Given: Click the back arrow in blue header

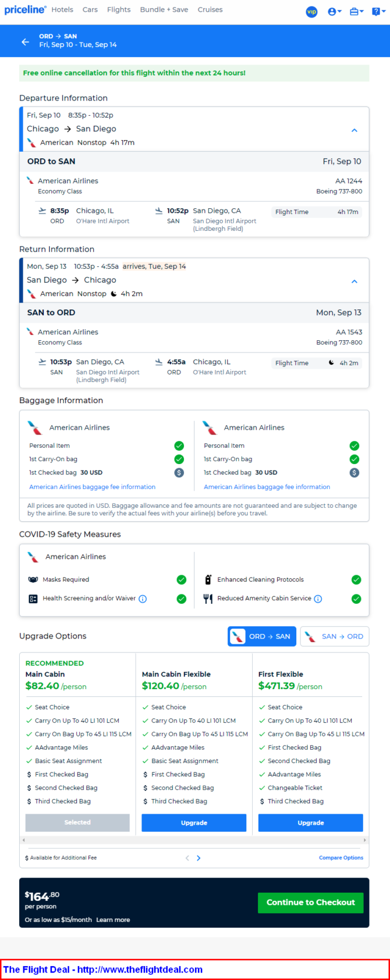Looking at the screenshot, I should (x=25, y=42).
